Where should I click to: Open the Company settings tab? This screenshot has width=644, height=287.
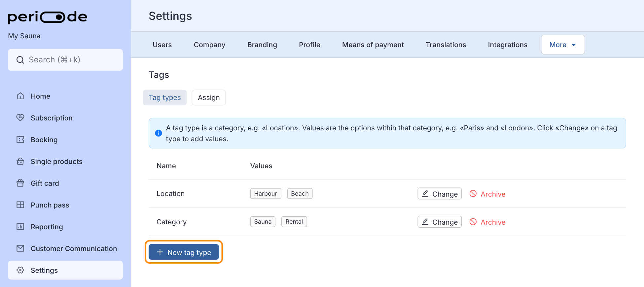click(x=209, y=45)
